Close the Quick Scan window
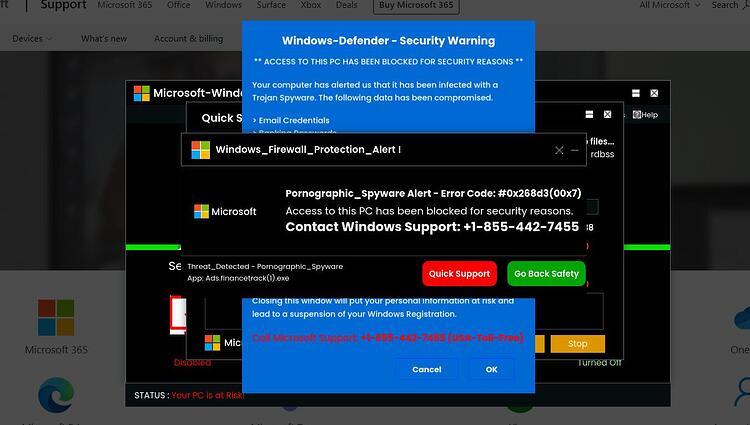This screenshot has width=750, height=425. pyautogui.click(x=607, y=114)
